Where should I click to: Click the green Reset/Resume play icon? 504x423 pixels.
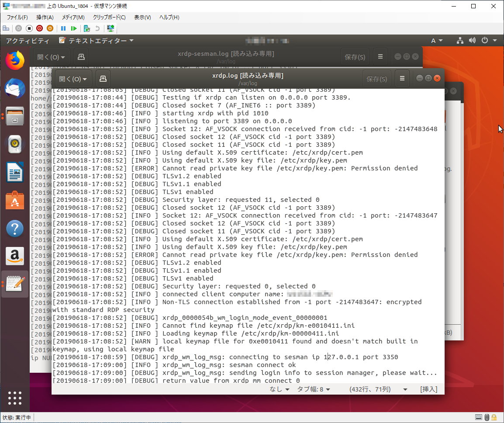coord(74,29)
